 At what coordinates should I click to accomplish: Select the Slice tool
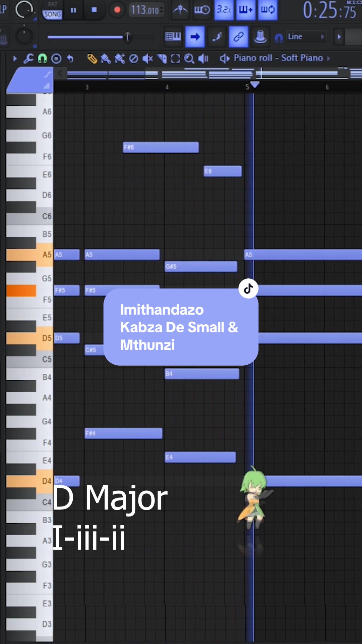click(162, 59)
